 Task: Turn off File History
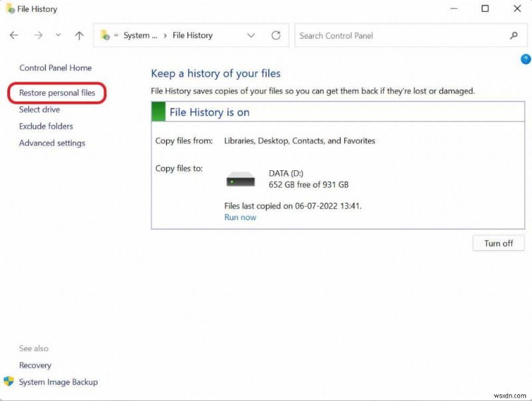(x=498, y=243)
